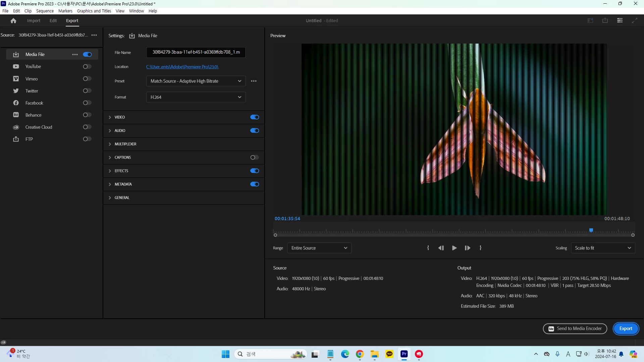Turn on the CAPTIONS toggle
644x362 pixels.
pyautogui.click(x=254, y=158)
